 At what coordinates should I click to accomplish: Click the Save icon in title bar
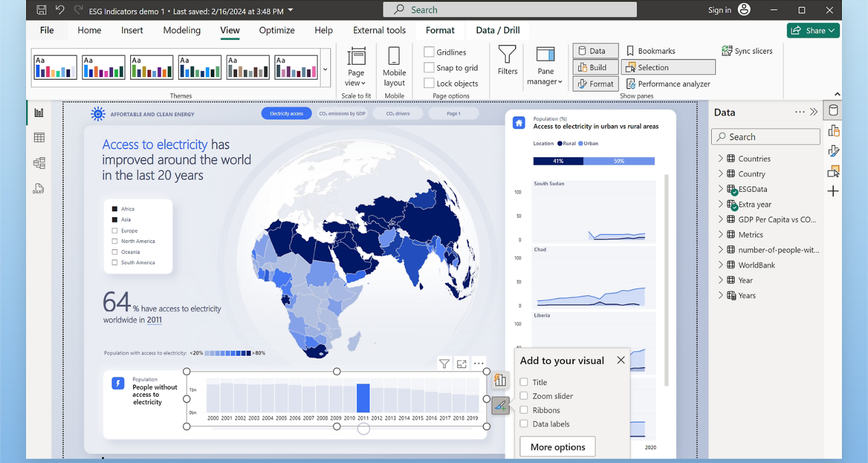pos(41,10)
